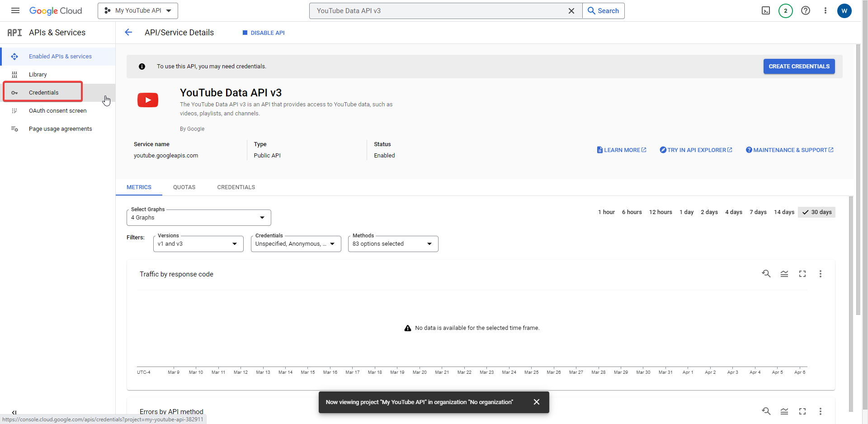Open the Help menu

(x=806, y=10)
